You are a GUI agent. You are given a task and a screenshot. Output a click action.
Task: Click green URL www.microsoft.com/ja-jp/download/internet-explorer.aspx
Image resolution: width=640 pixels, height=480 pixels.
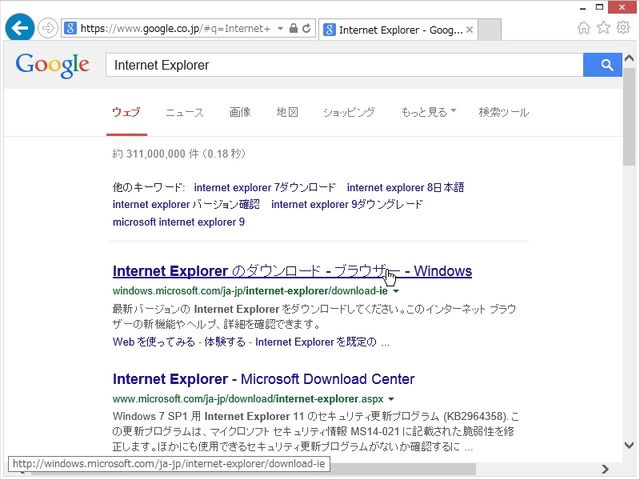point(248,399)
